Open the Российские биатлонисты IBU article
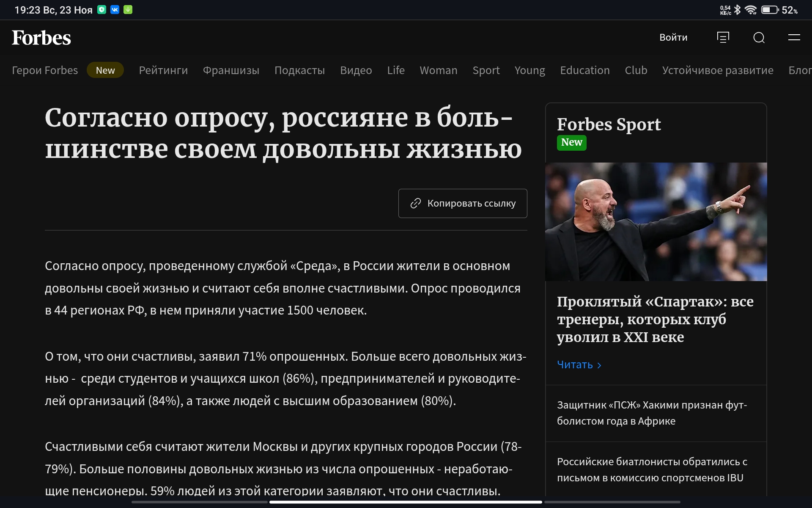This screenshot has height=508, width=812. coord(652,469)
